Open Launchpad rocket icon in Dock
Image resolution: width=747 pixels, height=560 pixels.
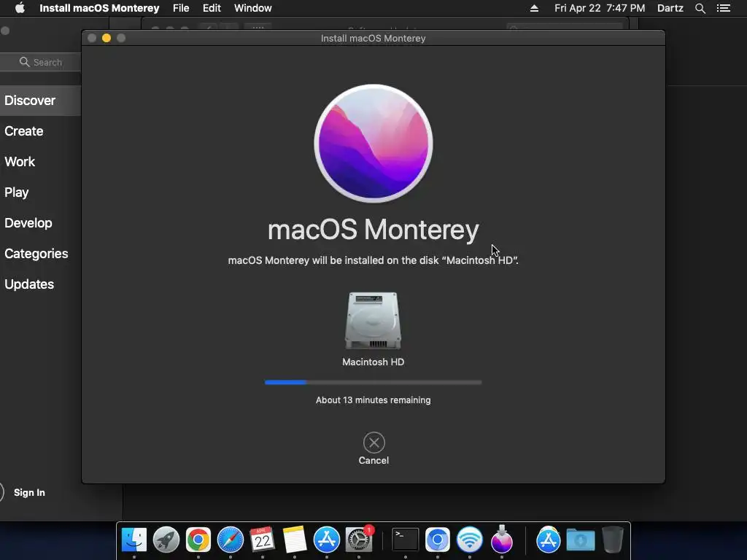coord(166,540)
